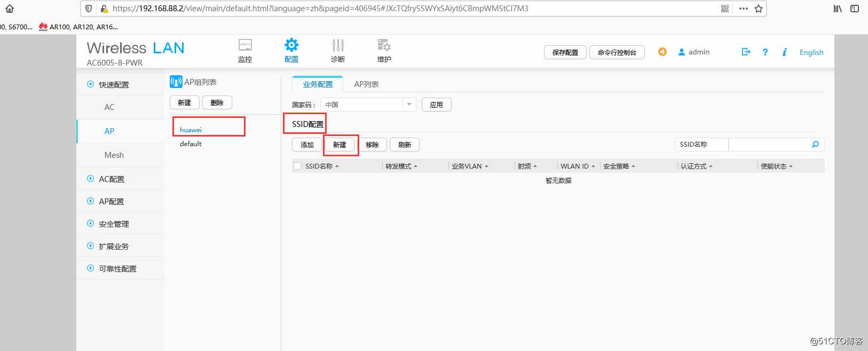This screenshot has width=868, height=351.
Task: Click the italic i information icon
Action: [784, 52]
